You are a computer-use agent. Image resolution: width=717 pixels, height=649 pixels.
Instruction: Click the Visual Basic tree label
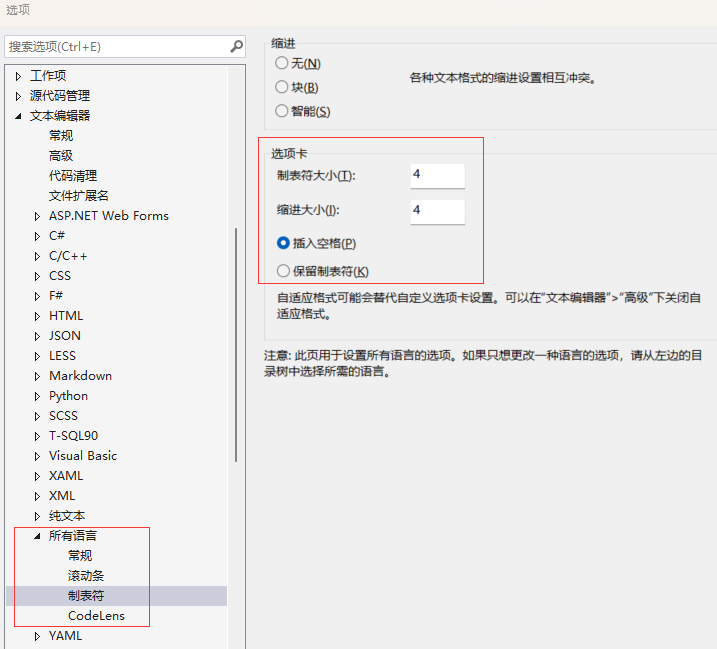(x=83, y=456)
